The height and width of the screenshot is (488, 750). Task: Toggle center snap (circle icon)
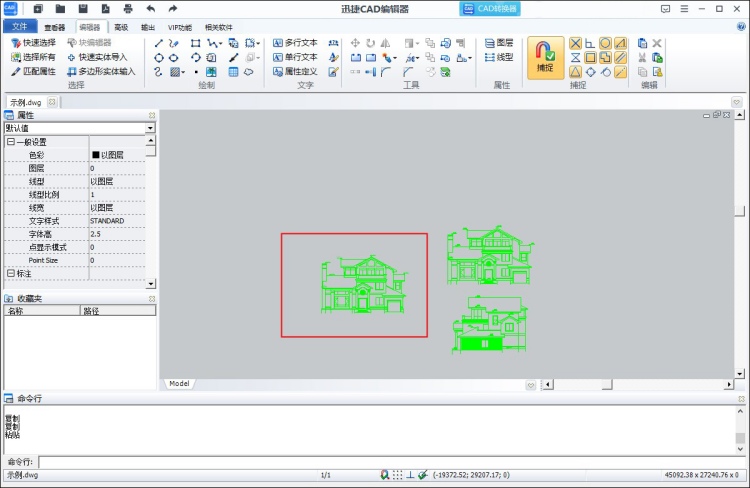tap(605, 44)
